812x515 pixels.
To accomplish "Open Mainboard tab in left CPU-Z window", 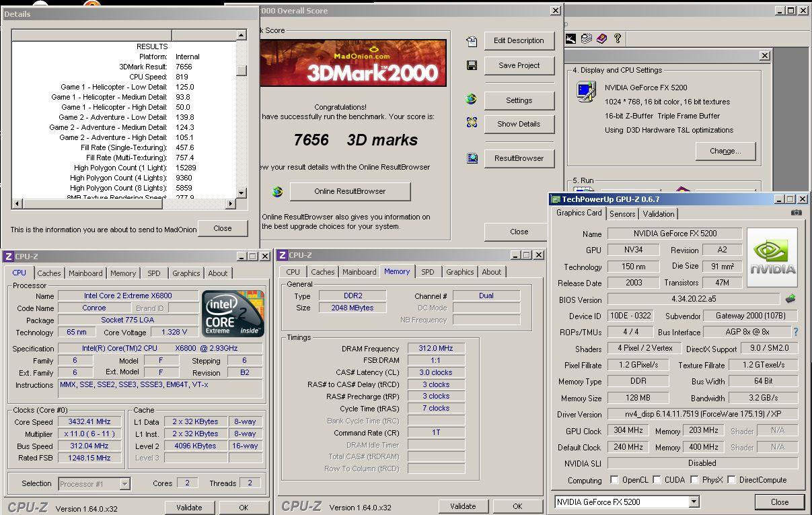I will (x=85, y=273).
